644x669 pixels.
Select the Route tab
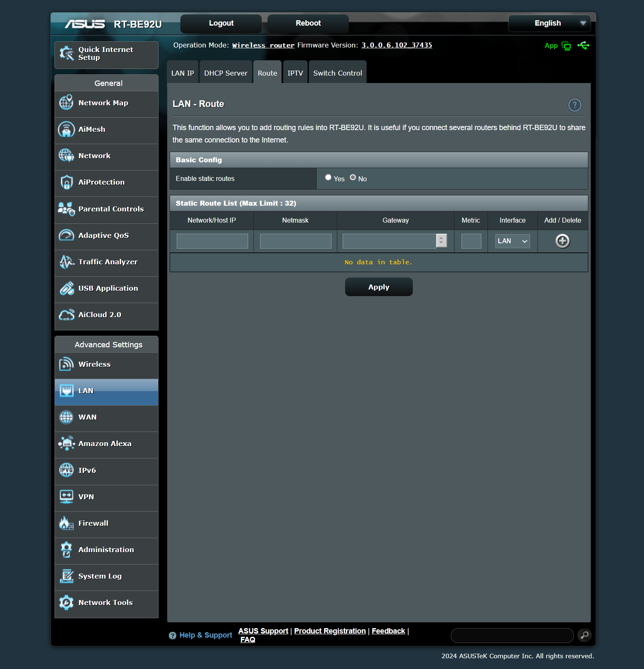(x=268, y=73)
